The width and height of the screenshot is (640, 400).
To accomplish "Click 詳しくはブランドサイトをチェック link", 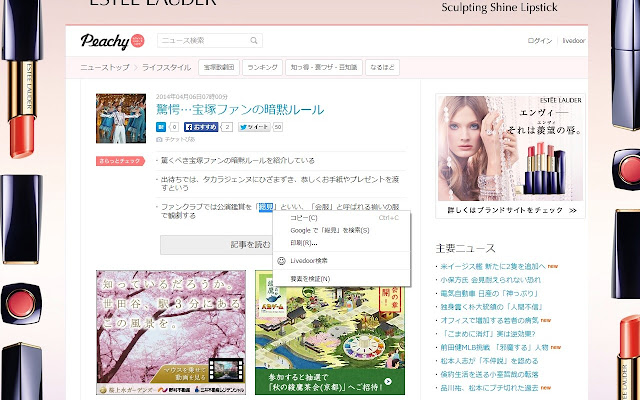I will point(505,210).
